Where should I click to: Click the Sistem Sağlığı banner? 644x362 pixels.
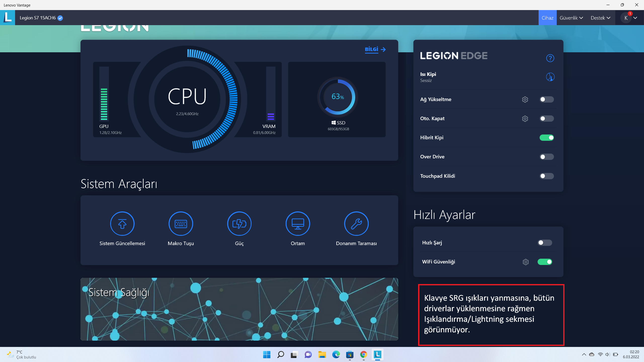tap(239, 309)
